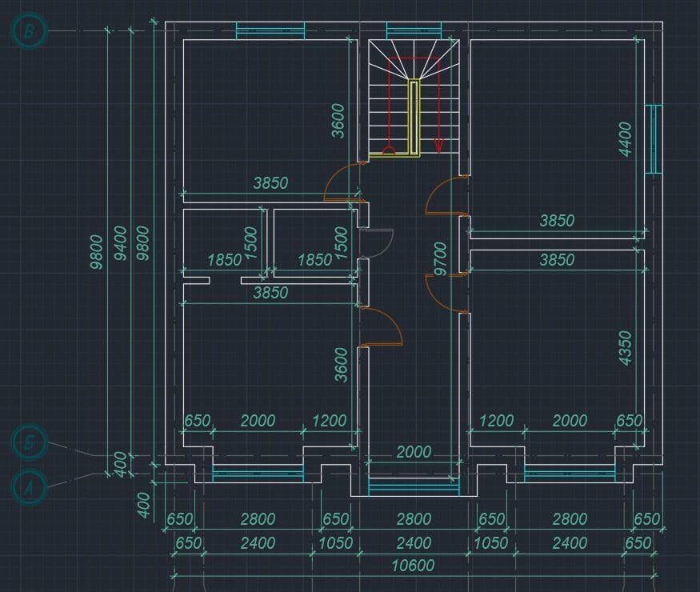Pick the red stair direction arrowhead
This screenshot has width=700, height=592.
(439, 145)
